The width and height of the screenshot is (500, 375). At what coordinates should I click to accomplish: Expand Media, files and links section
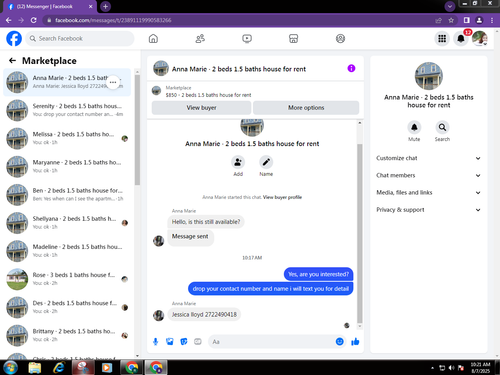(429, 193)
